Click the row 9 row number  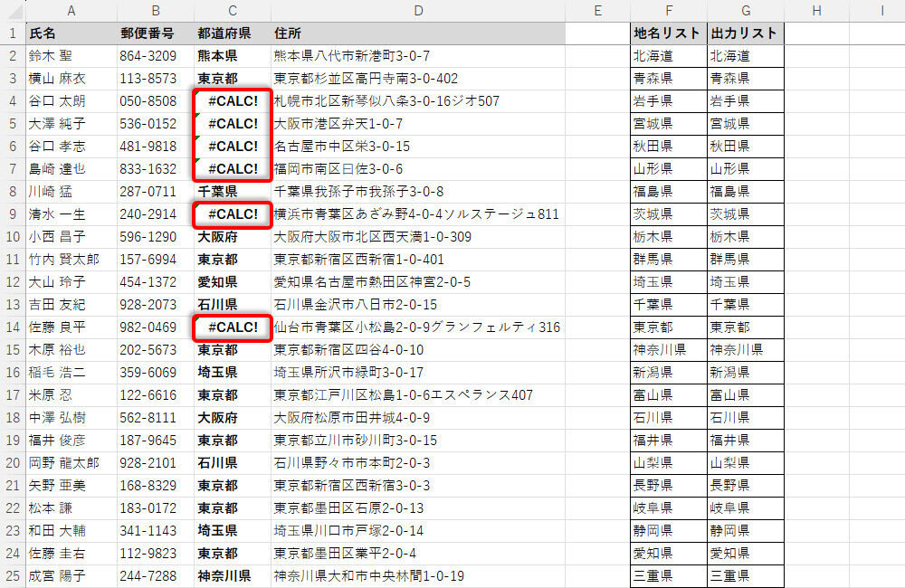pyautogui.click(x=13, y=214)
